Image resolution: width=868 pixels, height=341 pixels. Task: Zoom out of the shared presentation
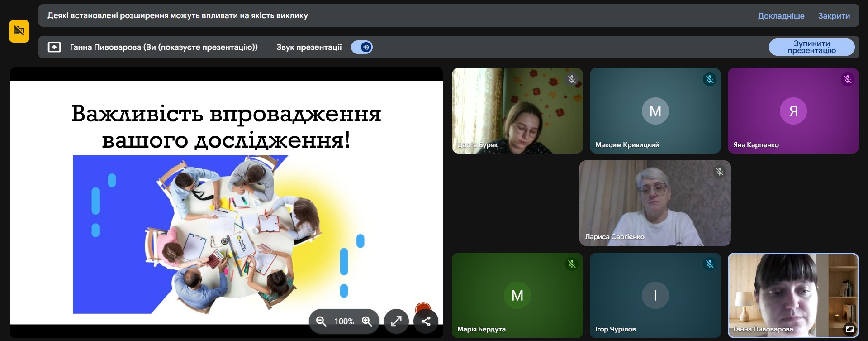point(321,321)
